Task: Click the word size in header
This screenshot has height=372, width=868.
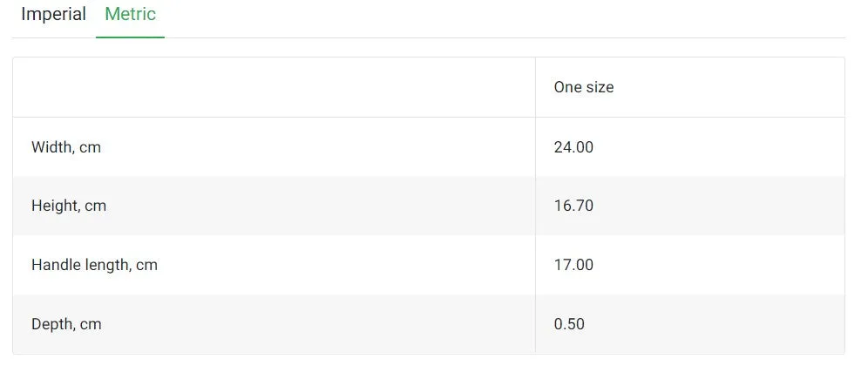Action: (600, 87)
